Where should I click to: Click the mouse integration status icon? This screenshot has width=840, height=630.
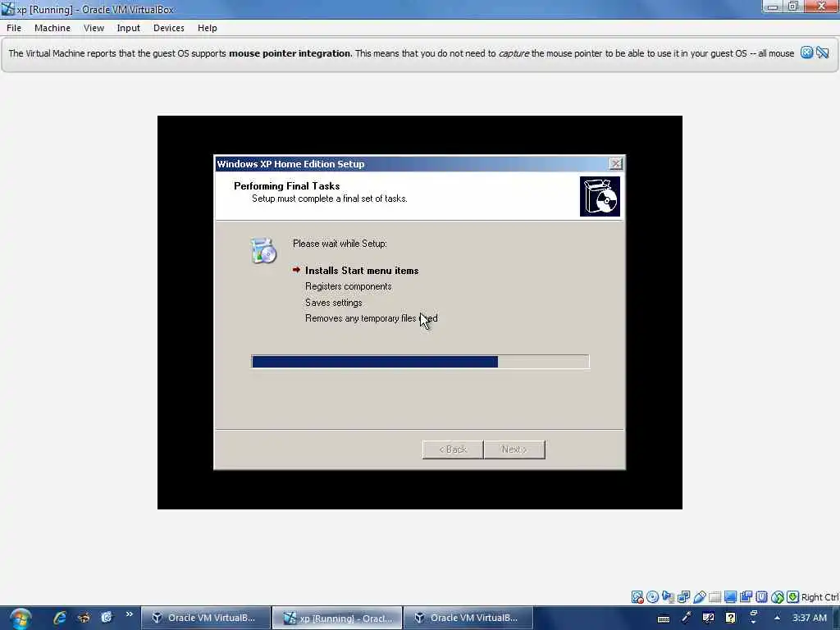(778, 597)
